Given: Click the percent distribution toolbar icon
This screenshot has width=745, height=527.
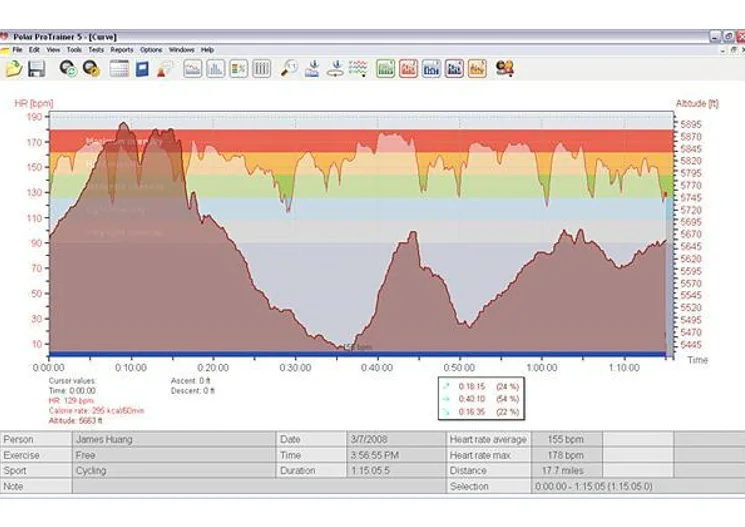Looking at the screenshot, I should pyautogui.click(x=238, y=68).
